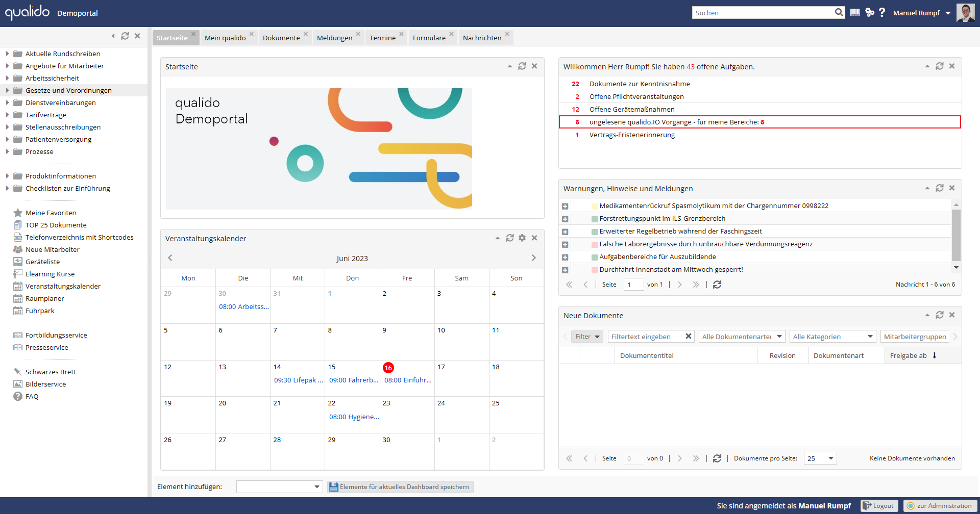980x514 pixels.
Task: Reload document list in Neue Dokumente pager
Action: (x=717, y=458)
